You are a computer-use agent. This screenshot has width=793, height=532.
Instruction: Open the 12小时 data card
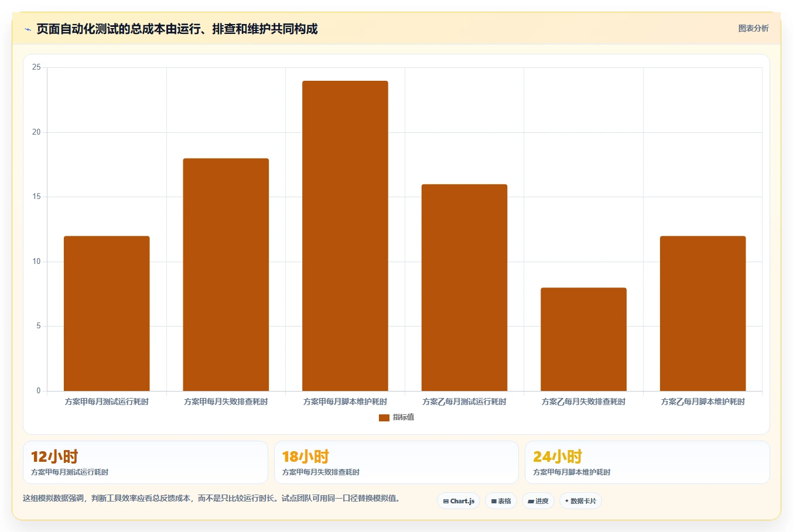coord(145,462)
